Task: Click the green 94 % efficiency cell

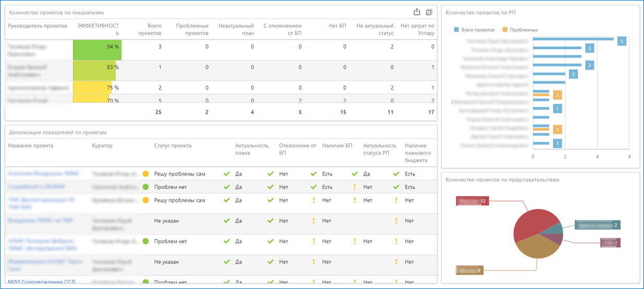Action: pyautogui.click(x=97, y=47)
